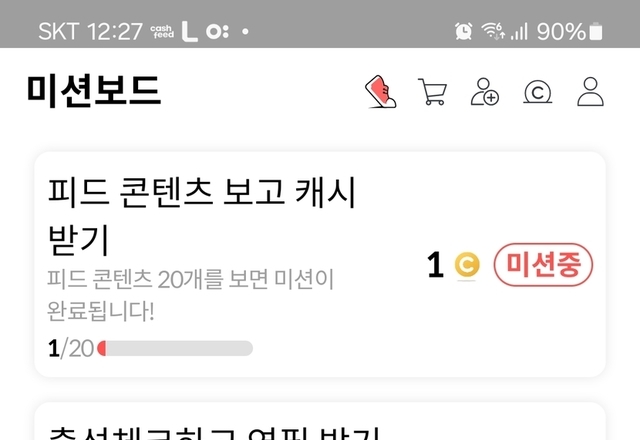Open the profile person icon
This screenshot has width=640, height=440.
(x=590, y=91)
